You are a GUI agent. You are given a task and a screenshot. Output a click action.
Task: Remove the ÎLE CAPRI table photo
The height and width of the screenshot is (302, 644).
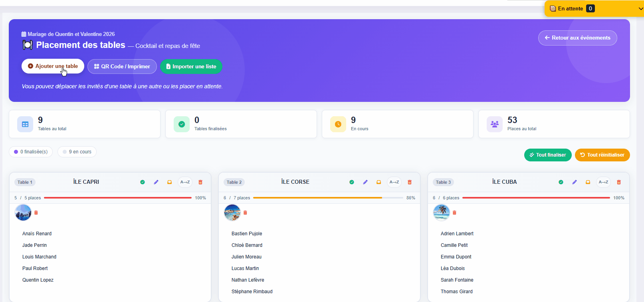[x=36, y=213]
